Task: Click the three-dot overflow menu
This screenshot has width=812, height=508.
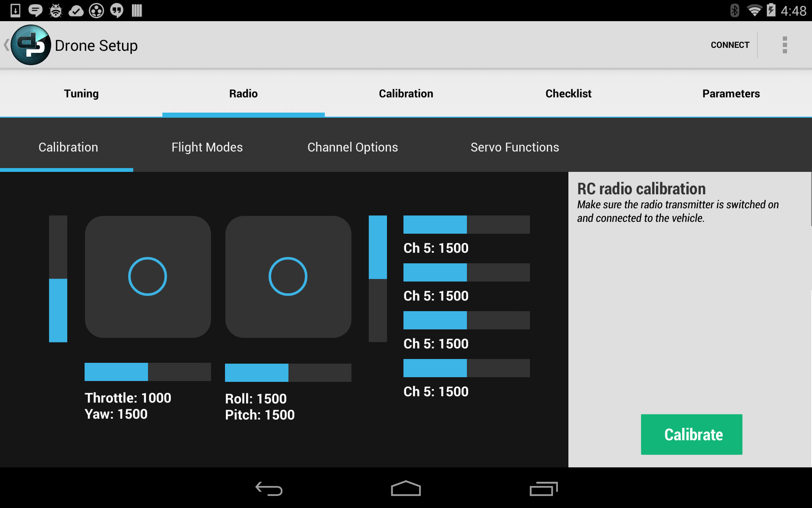Action: click(785, 45)
